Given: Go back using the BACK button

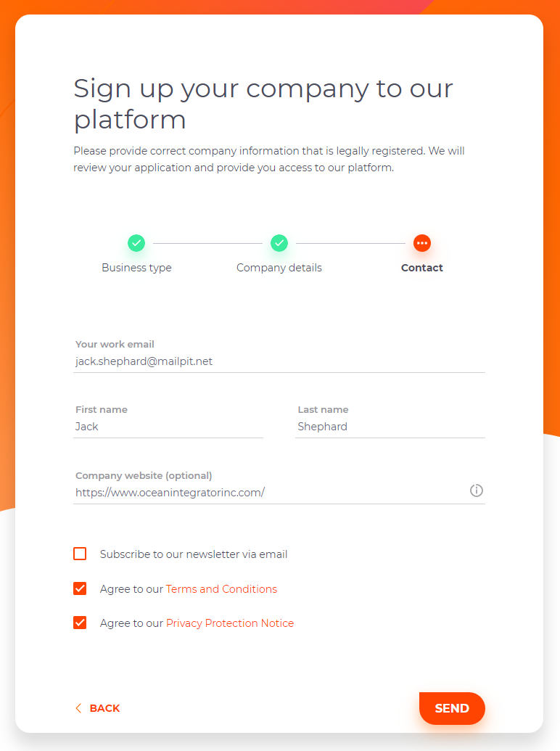Looking at the screenshot, I should tap(98, 708).
